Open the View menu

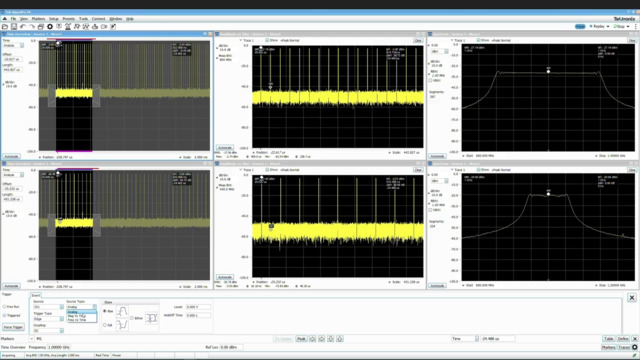click(24, 19)
